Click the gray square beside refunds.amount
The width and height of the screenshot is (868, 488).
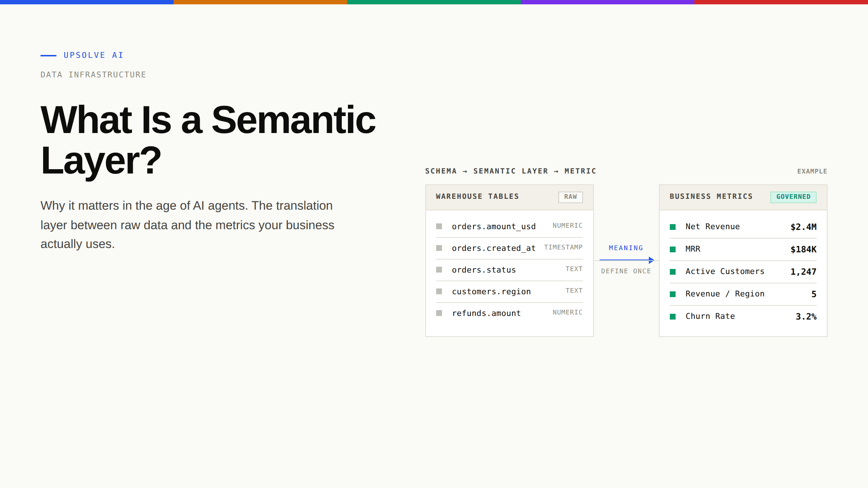click(x=439, y=313)
